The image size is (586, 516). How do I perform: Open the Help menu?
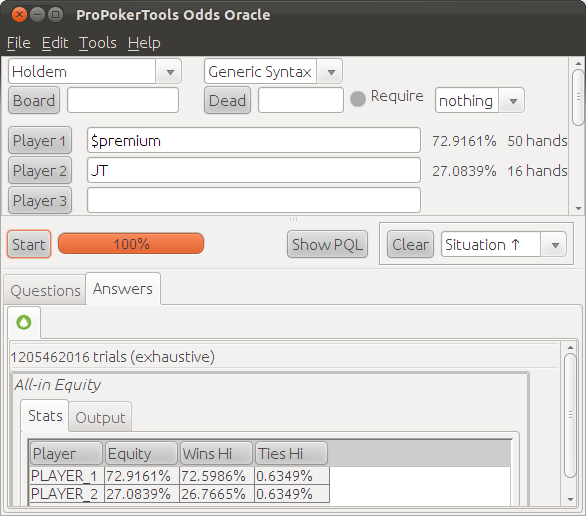tap(144, 43)
